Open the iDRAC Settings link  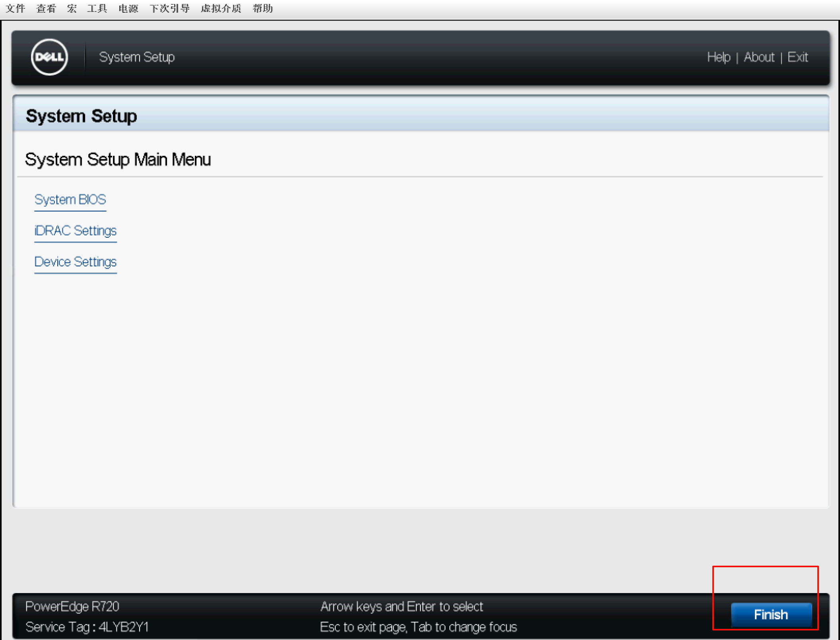(x=75, y=231)
